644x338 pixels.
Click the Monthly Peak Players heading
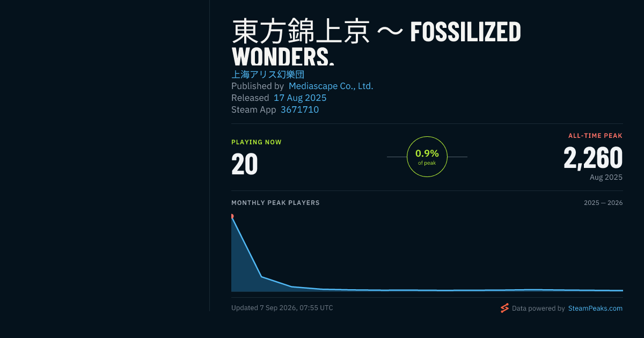tap(275, 203)
